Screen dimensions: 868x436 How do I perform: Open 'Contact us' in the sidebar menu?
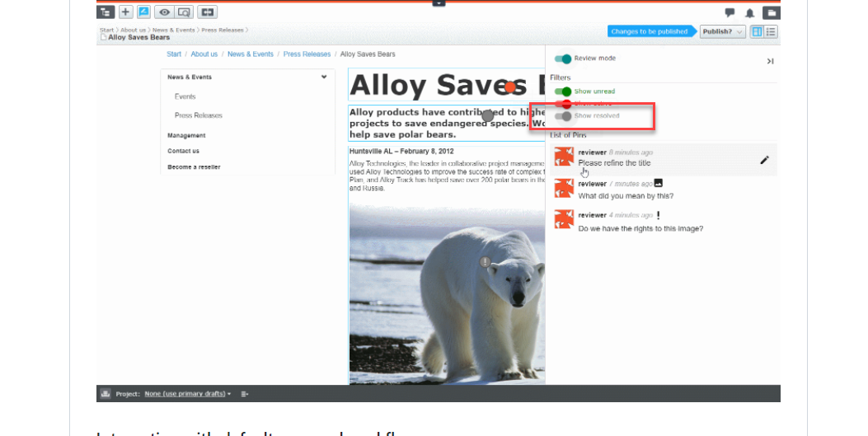[x=183, y=151]
